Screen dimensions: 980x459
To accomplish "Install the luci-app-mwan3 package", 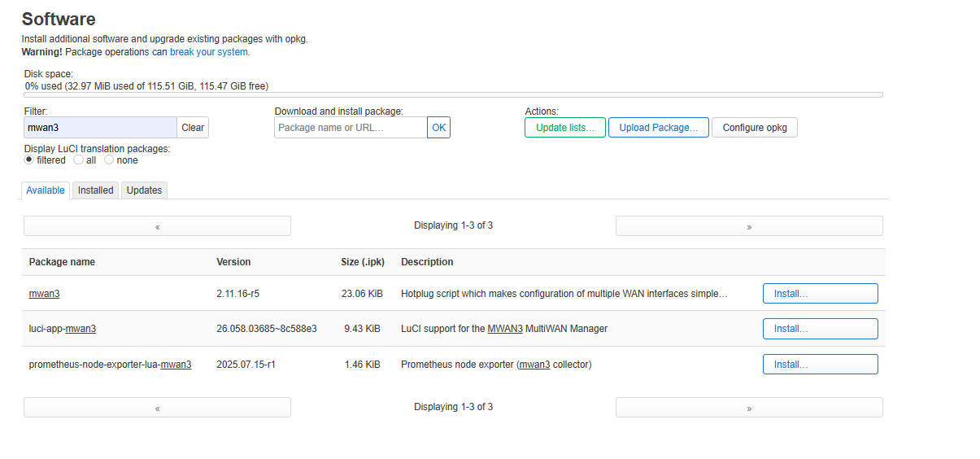I will (820, 329).
